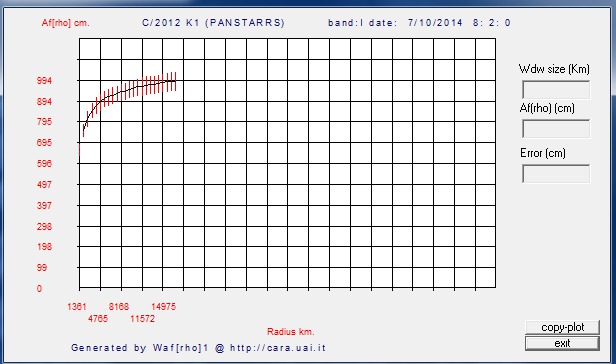616x364 pixels.
Task: Select the Error (cm) field
Action: 556,174
